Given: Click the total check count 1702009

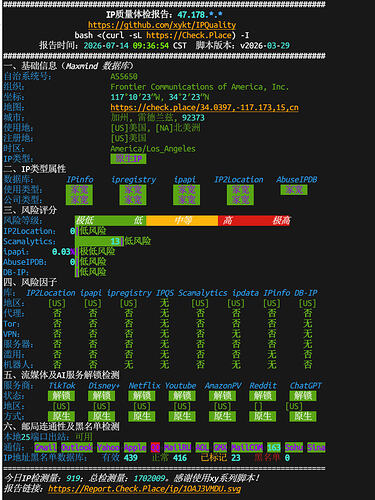Looking at the screenshot, I should (x=149, y=478).
